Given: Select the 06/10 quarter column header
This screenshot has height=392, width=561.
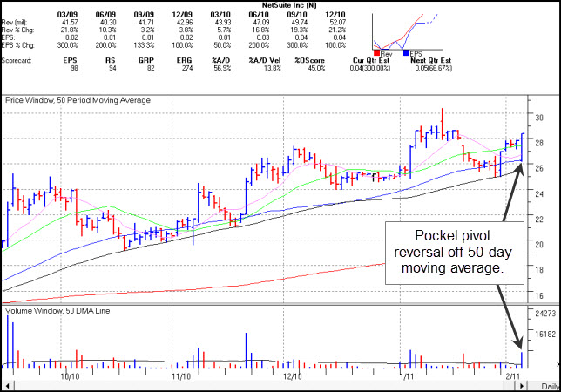Looking at the screenshot, I should coord(259,14).
